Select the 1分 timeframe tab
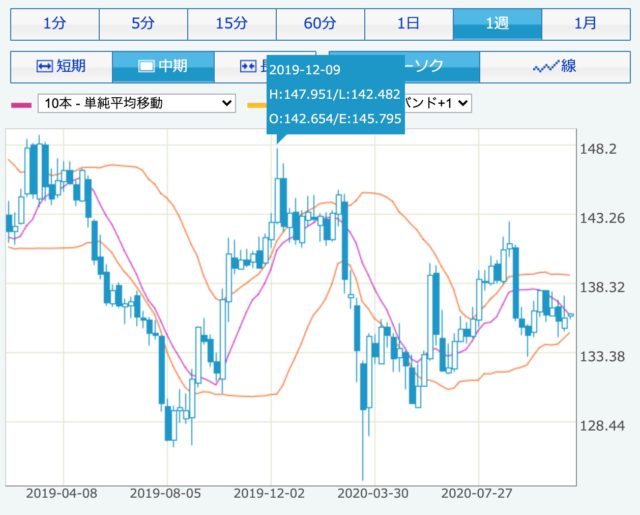 click(x=54, y=22)
